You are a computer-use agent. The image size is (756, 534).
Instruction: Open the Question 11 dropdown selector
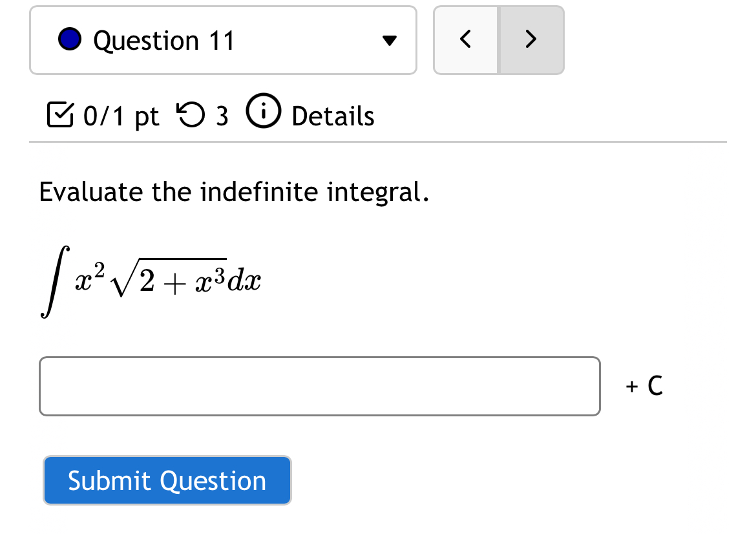223,39
